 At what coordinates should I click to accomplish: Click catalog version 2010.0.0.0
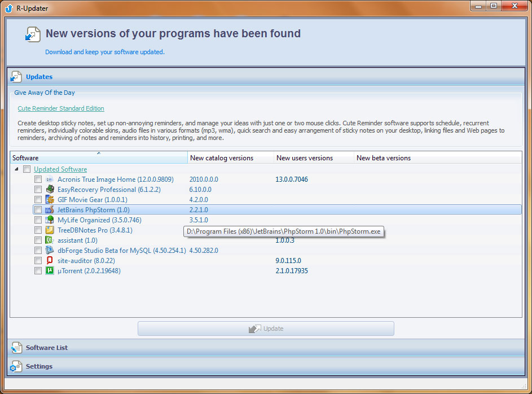click(x=204, y=179)
